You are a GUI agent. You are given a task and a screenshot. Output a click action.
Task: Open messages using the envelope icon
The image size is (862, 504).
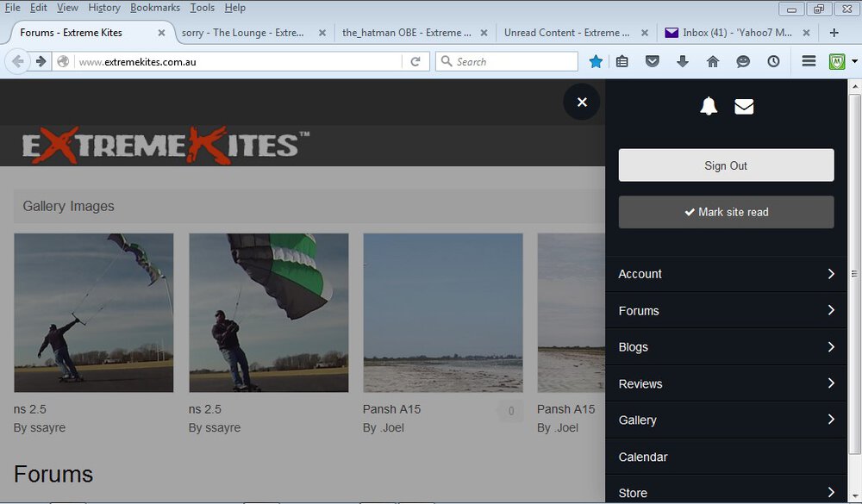[744, 105]
